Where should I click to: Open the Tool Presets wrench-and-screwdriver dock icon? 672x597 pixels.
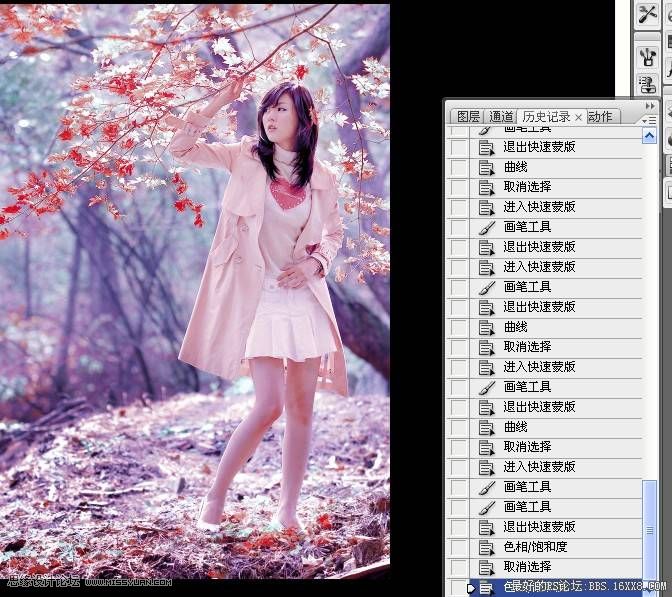click(x=647, y=15)
